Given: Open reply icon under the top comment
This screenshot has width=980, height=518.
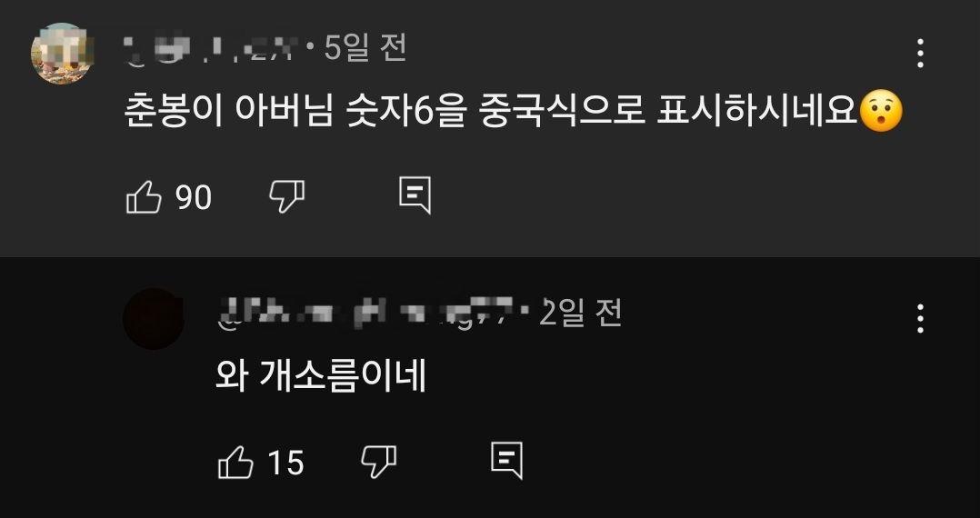Looking at the screenshot, I should click(x=415, y=195).
